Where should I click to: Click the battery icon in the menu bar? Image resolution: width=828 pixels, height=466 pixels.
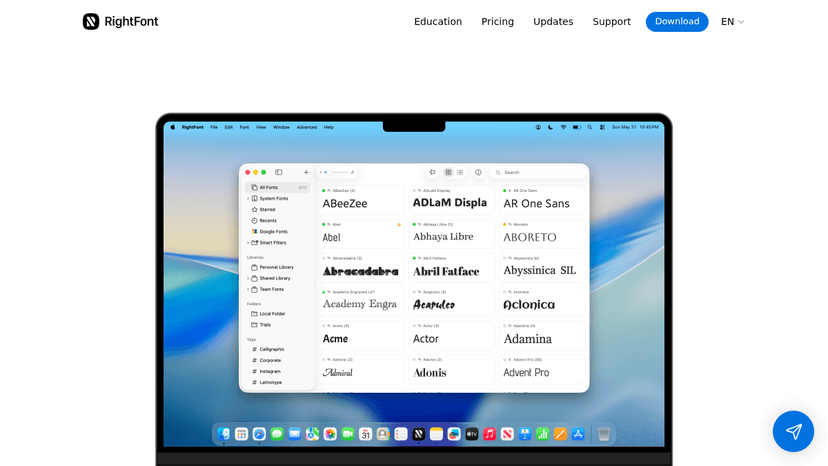tap(577, 127)
